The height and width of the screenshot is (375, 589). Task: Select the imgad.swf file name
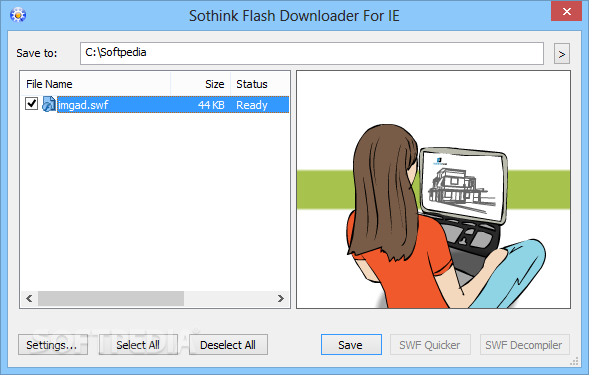coord(83,105)
